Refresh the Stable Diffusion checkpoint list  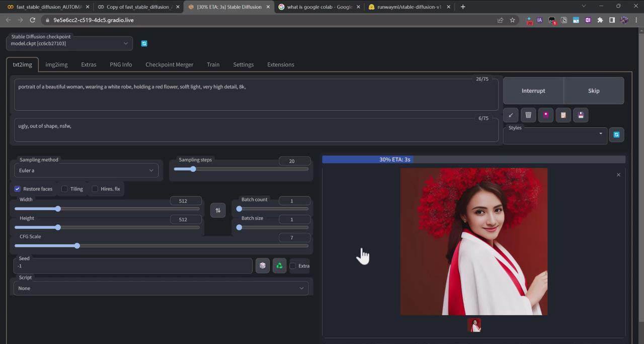[144, 43]
